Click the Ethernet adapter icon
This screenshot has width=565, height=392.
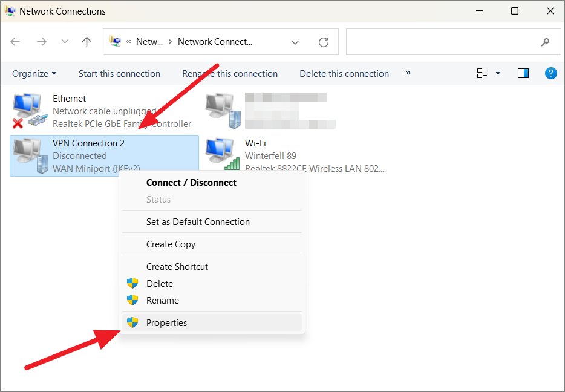click(x=27, y=111)
